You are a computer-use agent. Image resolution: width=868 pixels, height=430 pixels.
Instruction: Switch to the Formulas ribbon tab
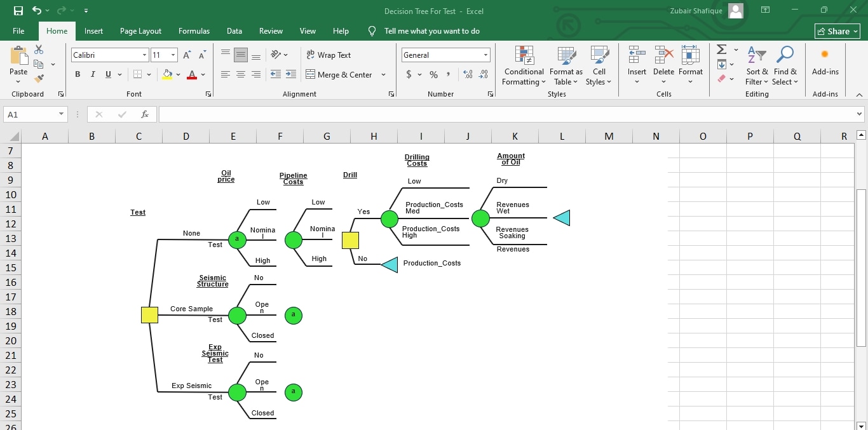point(194,30)
